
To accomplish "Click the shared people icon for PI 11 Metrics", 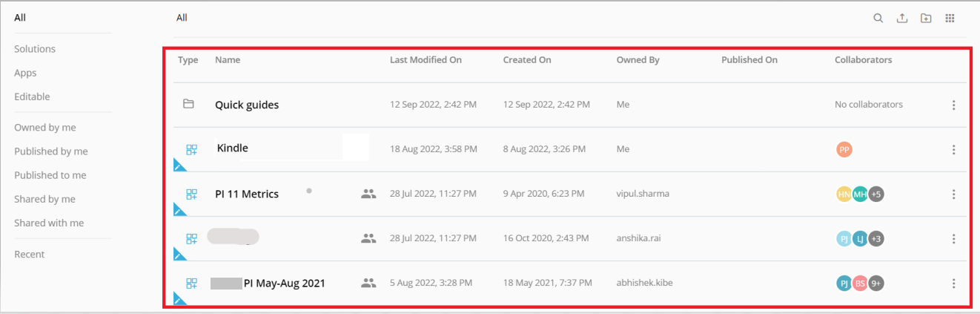I will (x=368, y=194).
